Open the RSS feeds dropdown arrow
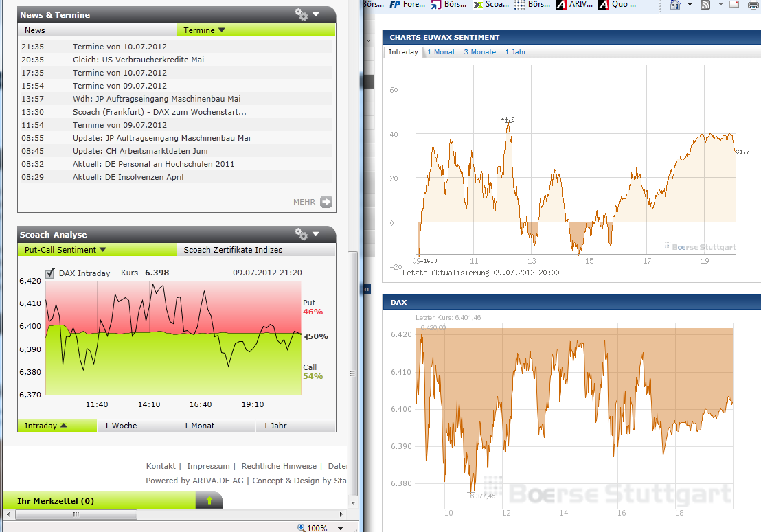This screenshot has height=532, width=761. 720,4
